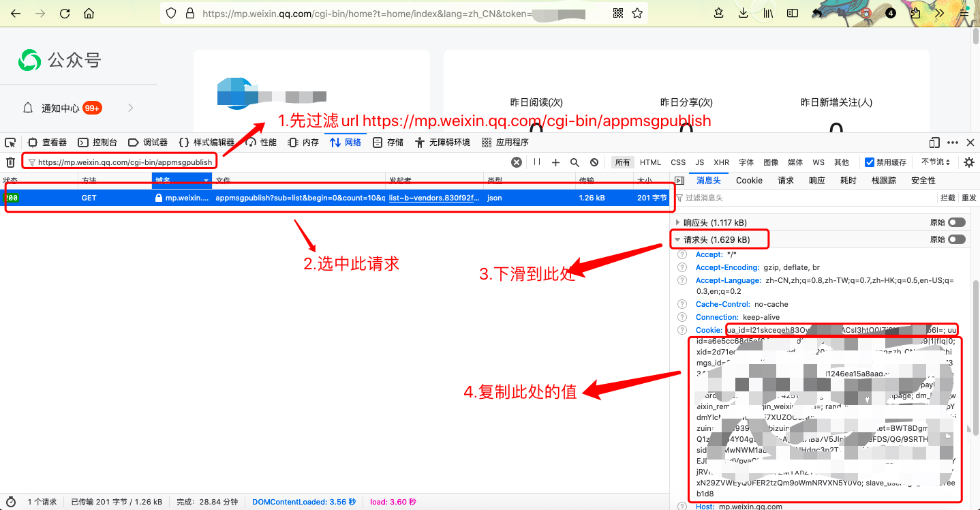Screen dimensions: 980x510
Task: Open the Firefox hamburger menu
Action: (964, 13)
